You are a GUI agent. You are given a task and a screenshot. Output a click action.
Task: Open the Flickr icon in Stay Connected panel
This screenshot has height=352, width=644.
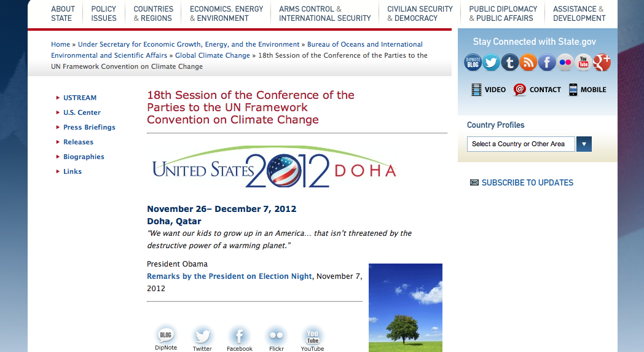point(565,62)
